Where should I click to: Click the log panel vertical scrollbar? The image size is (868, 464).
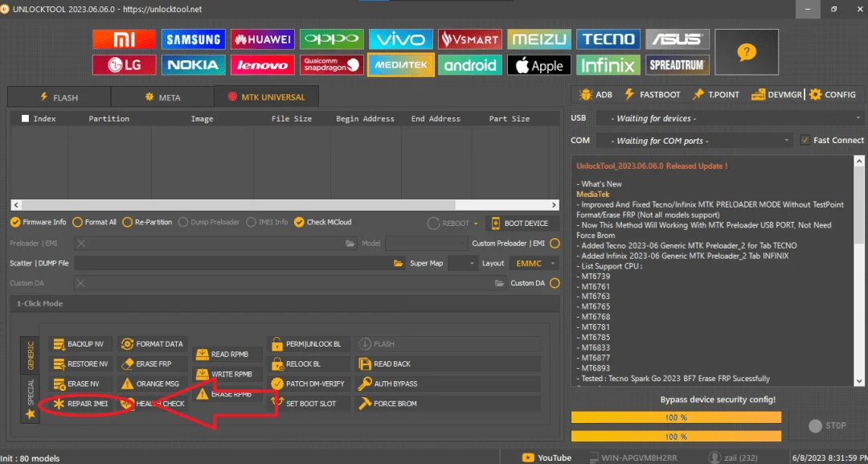click(x=858, y=271)
